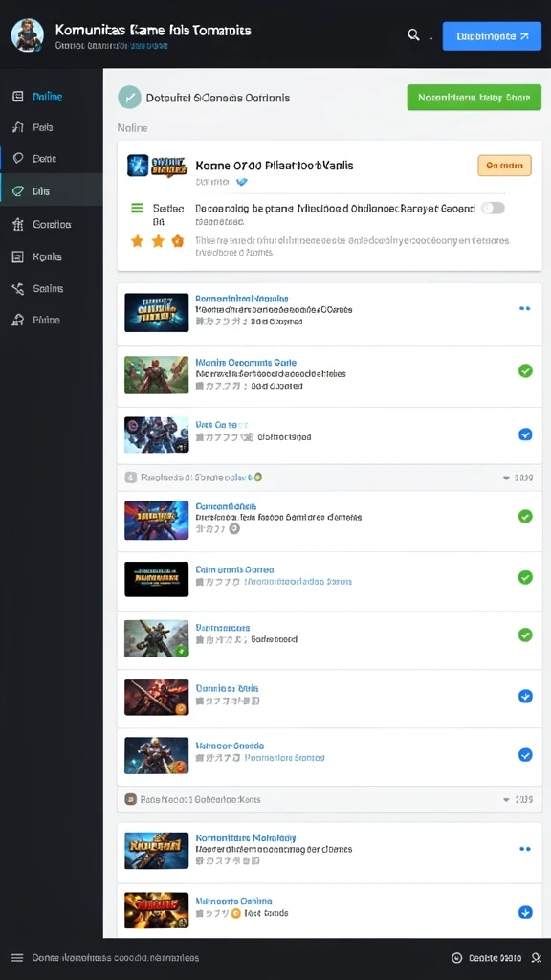The height and width of the screenshot is (980, 551).
Task: Click the blue Dapbimoate button with arrow
Action: (492, 36)
